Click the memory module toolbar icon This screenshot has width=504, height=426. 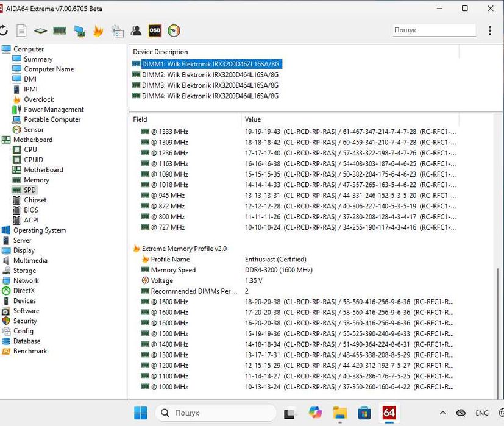pos(60,31)
